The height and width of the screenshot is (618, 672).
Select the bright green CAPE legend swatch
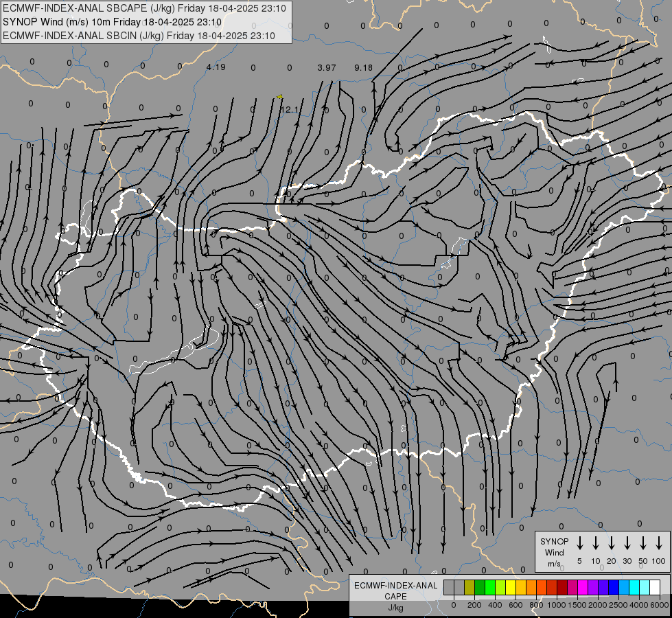click(x=490, y=587)
